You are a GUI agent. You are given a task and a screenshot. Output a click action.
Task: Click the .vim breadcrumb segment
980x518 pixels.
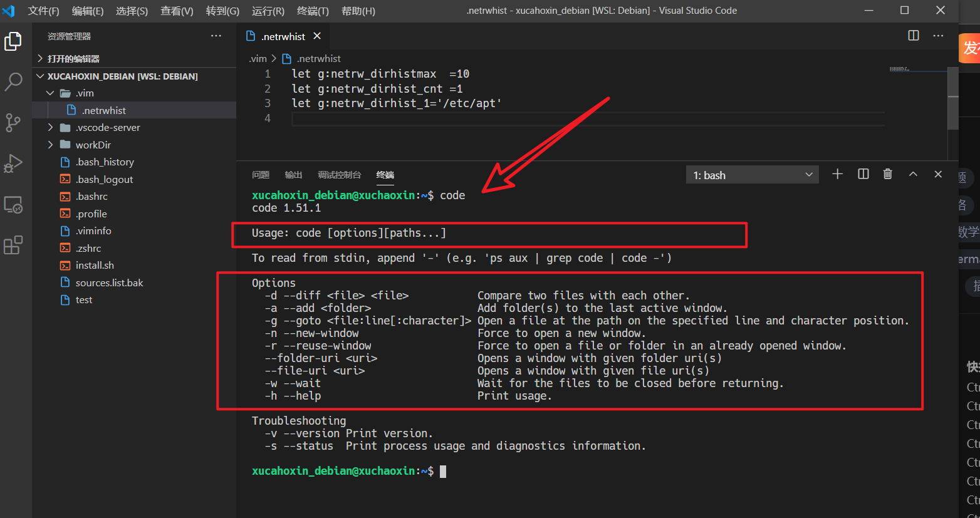pyautogui.click(x=258, y=58)
